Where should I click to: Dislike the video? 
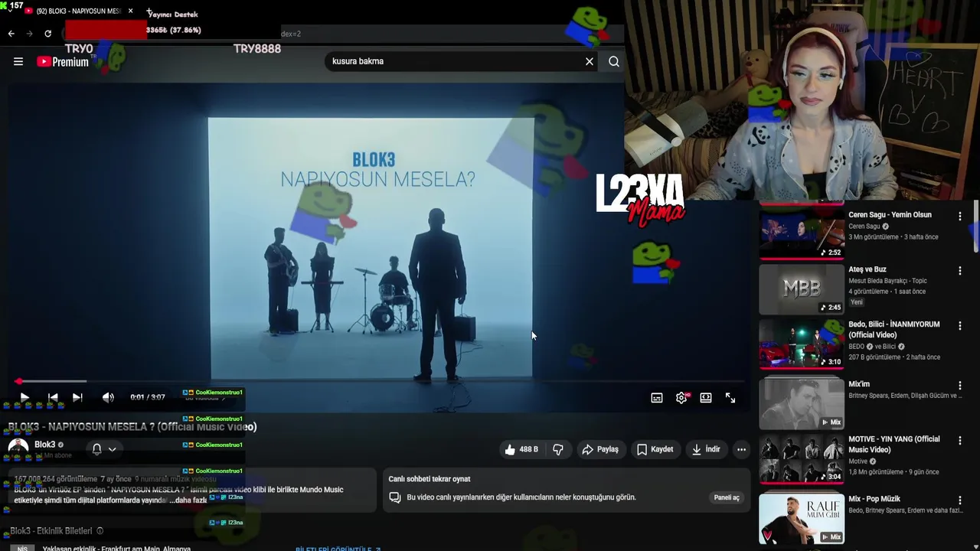(x=558, y=449)
